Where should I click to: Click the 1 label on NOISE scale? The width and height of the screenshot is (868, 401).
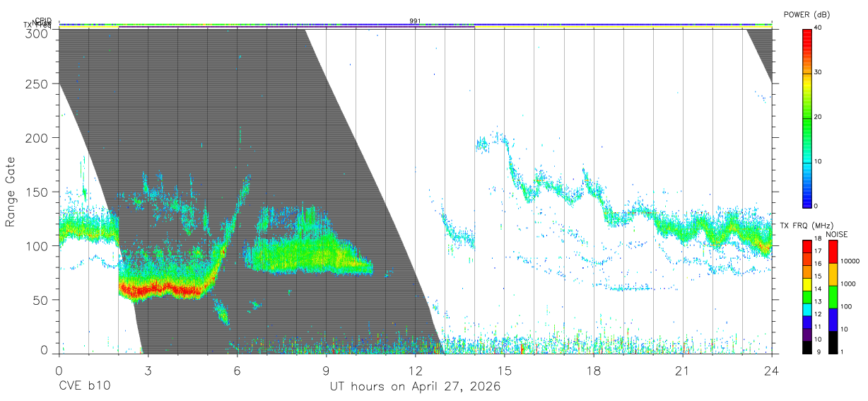[842, 351]
